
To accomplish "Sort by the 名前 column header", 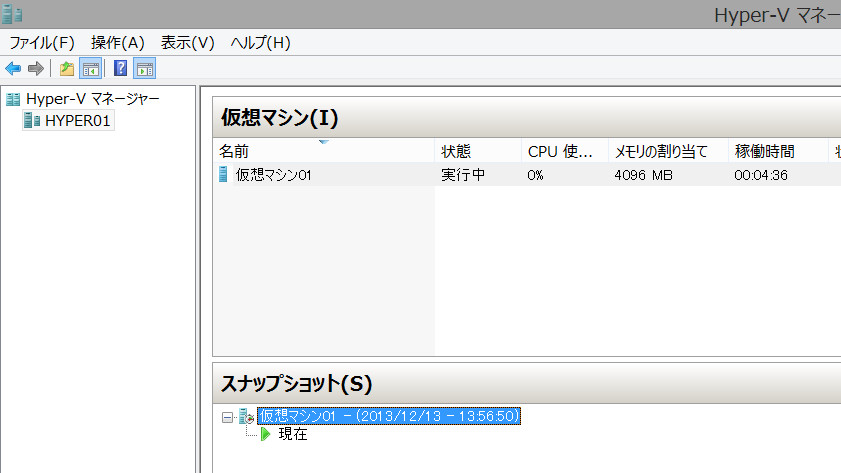I will click(323, 151).
